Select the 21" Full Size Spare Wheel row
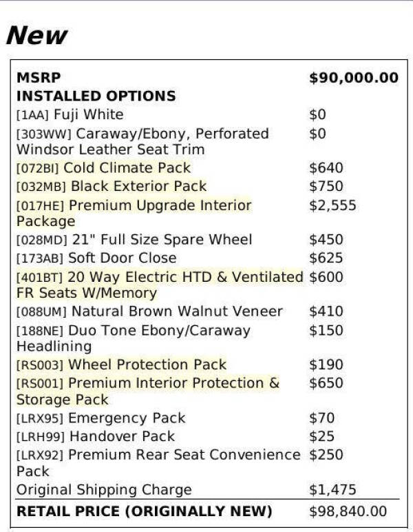413x532 pixels. pos(134,240)
